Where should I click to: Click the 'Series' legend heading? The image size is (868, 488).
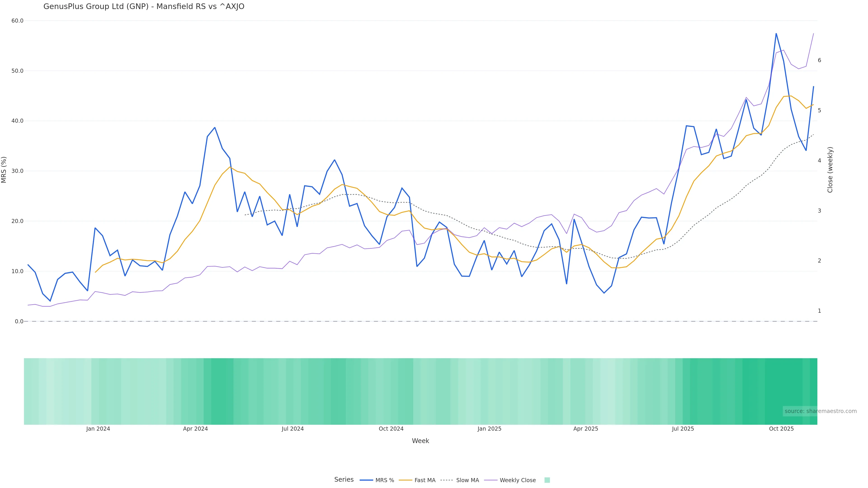(344, 479)
